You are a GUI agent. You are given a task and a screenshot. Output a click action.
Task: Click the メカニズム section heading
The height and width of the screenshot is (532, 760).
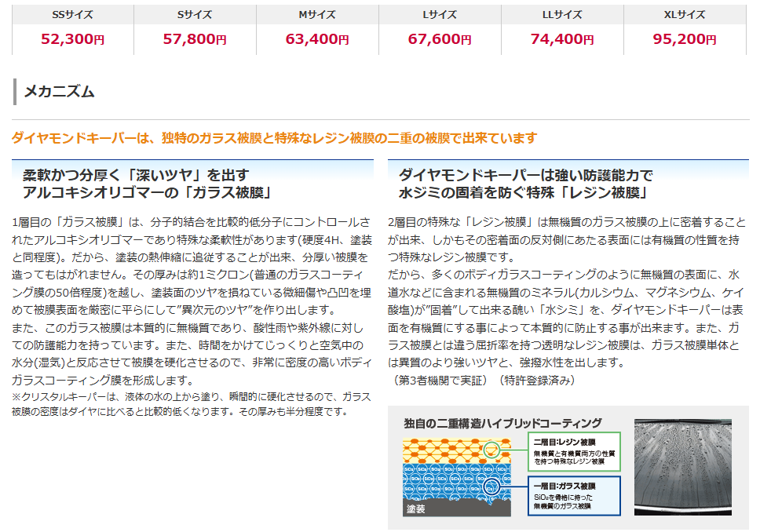(60, 91)
